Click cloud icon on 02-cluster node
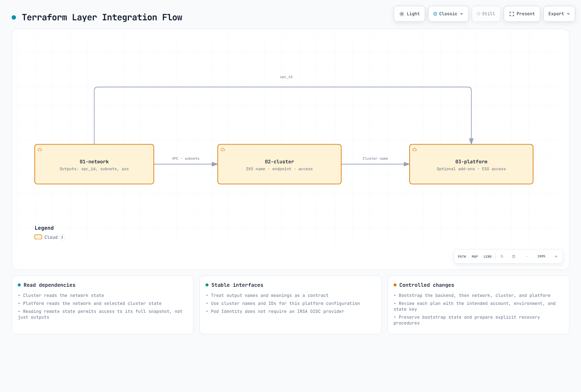This screenshot has height=392, width=581. click(223, 150)
